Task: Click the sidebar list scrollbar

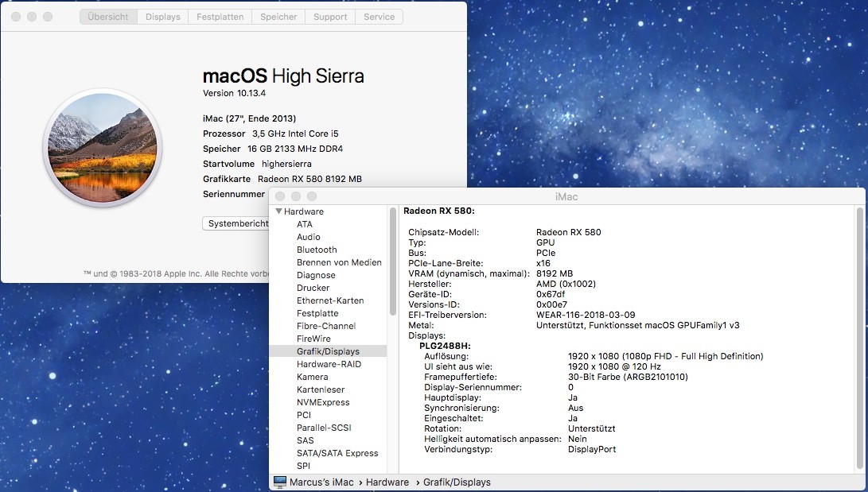Action: point(393,262)
